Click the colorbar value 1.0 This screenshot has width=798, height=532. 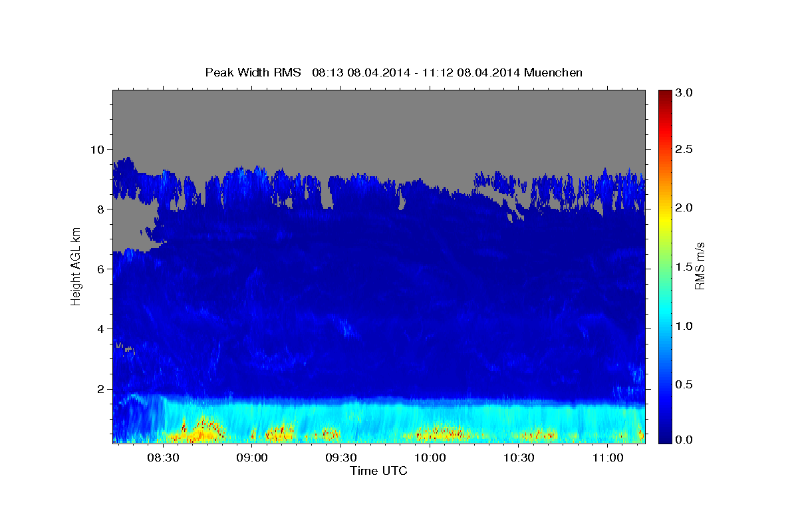(x=684, y=326)
